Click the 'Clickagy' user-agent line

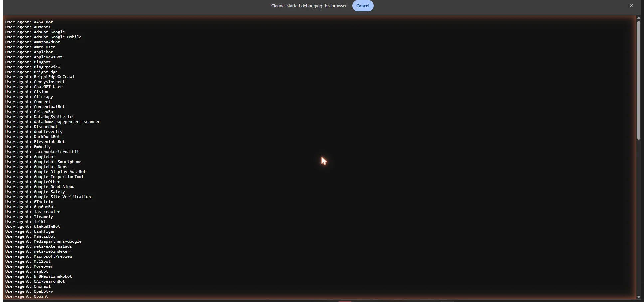pos(29,97)
